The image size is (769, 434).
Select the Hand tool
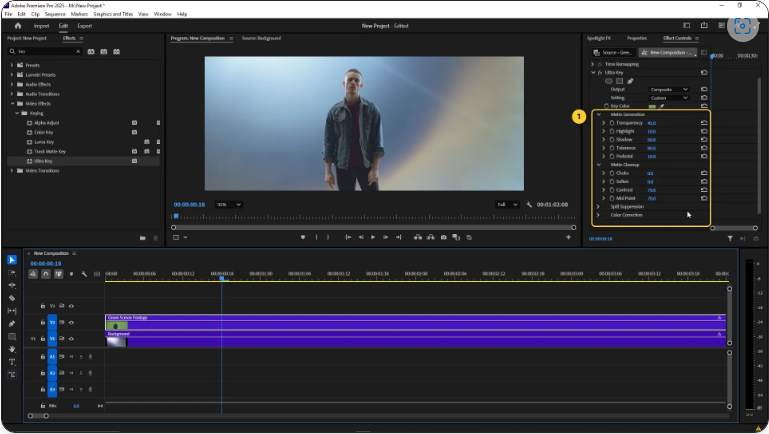pyautogui.click(x=12, y=350)
